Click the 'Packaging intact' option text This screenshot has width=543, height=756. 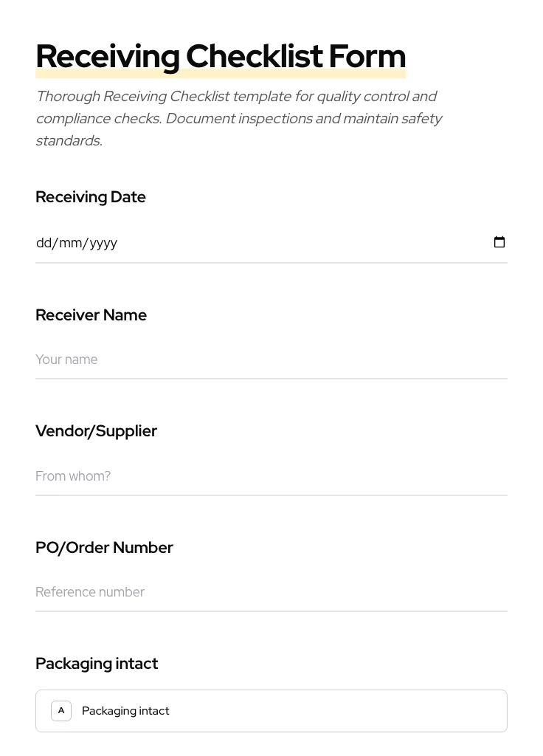pyautogui.click(x=125, y=710)
